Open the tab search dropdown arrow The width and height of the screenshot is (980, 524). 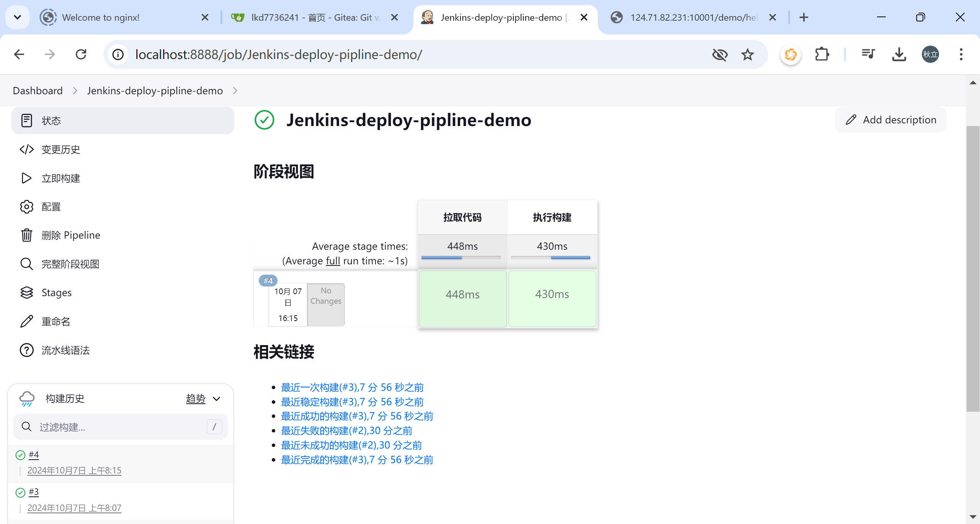[17, 17]
